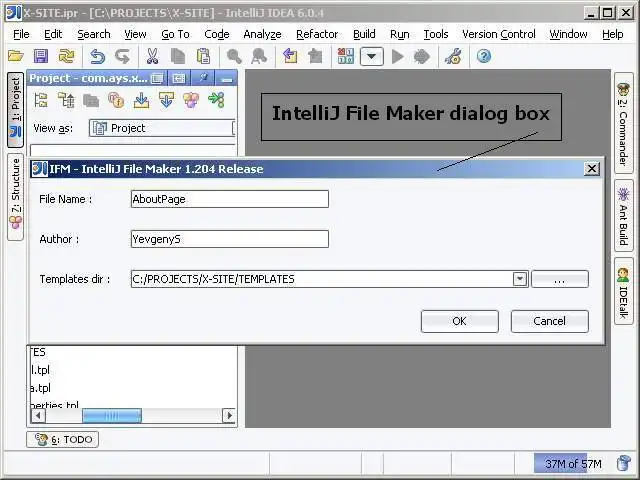Click the garbage collector trash icon
The height and width of the screenshot is (480, 640).
624,463
